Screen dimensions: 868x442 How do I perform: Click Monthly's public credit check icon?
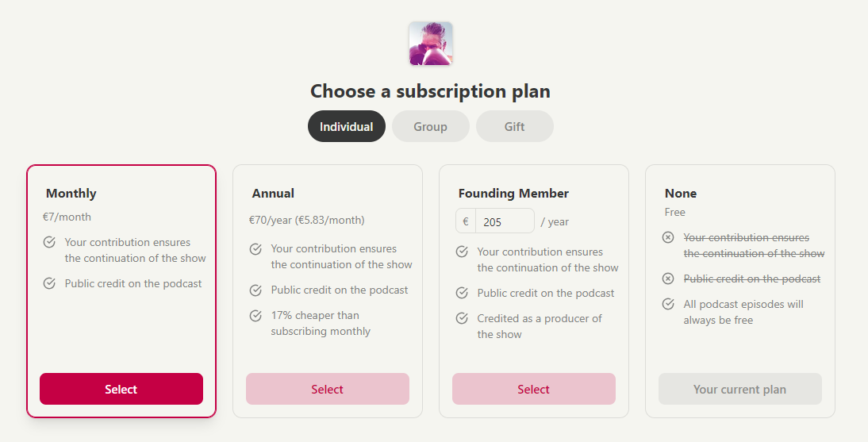(x=49, y=283)
